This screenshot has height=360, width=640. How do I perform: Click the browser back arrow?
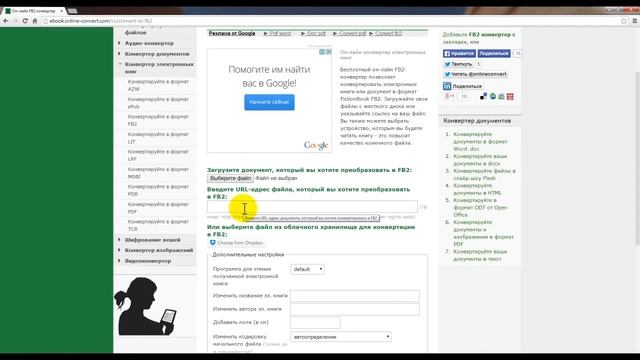click(x=6, y=21)
